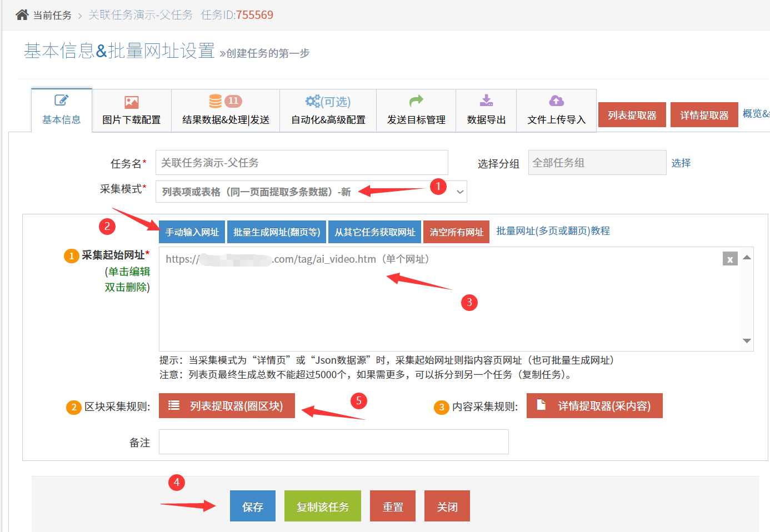Expand the 采集模式 dropdown
Viewport: 770px width, 532px height.
[x=460, y=192]
